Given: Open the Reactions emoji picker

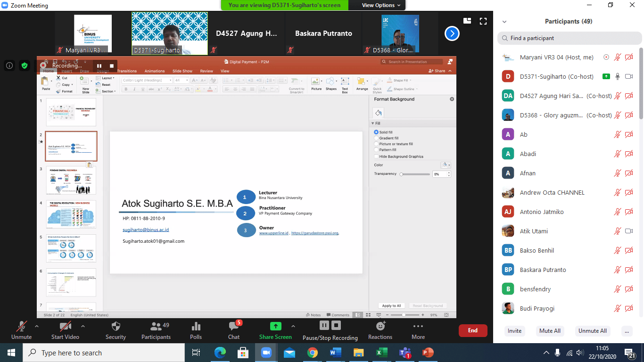Looking at the screenshot, I should click(380, 326).
